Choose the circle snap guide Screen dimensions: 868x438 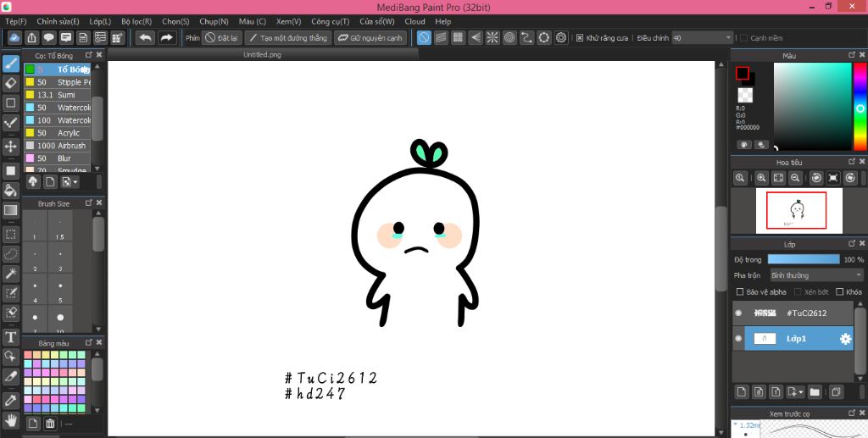pos(509,37)
